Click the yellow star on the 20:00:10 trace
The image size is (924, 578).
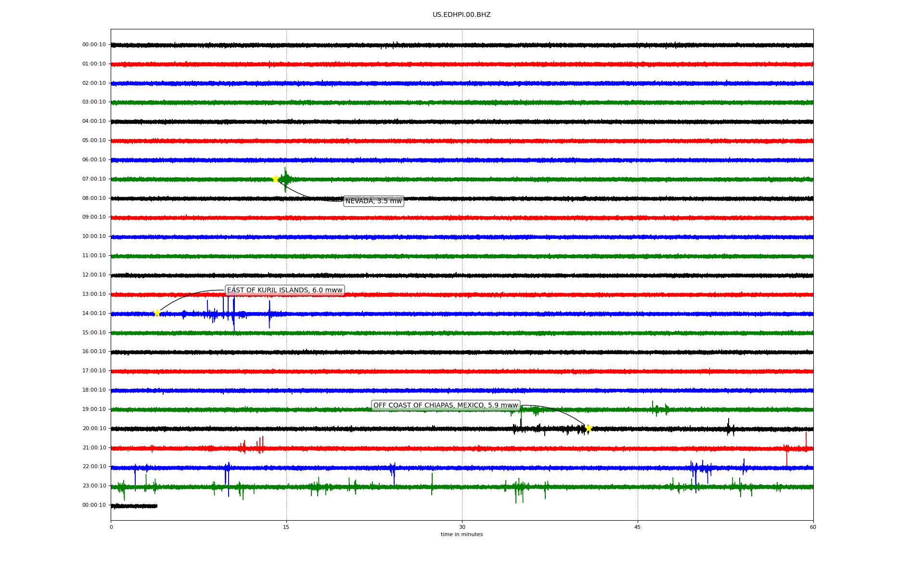[588, 428]
